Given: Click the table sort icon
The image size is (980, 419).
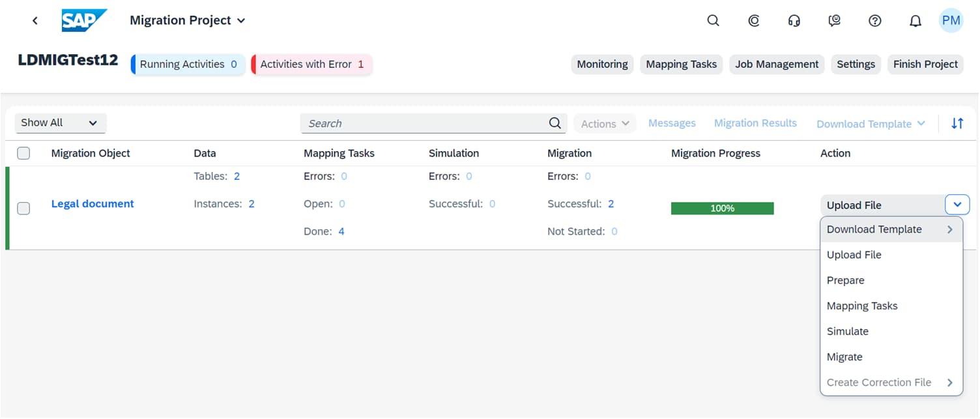Looking at the screenshot, I should [x=957, y=123].
